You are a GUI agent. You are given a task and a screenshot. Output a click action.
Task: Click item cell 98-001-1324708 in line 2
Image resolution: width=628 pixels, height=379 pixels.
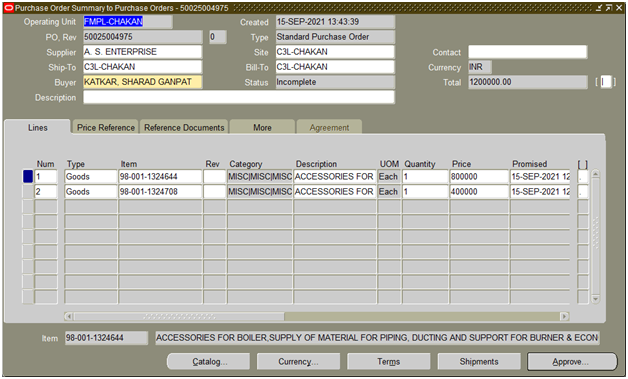tap(160, 192)
